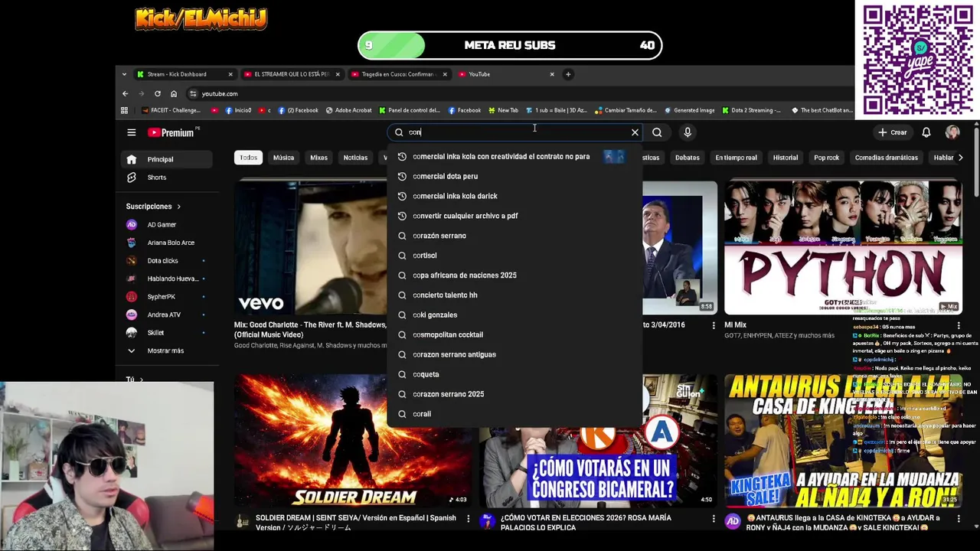This screenshot has width=980, height=551.
Task: Open the Cambiar Tamaño de bookmark
Action: (x=626, y=110)
